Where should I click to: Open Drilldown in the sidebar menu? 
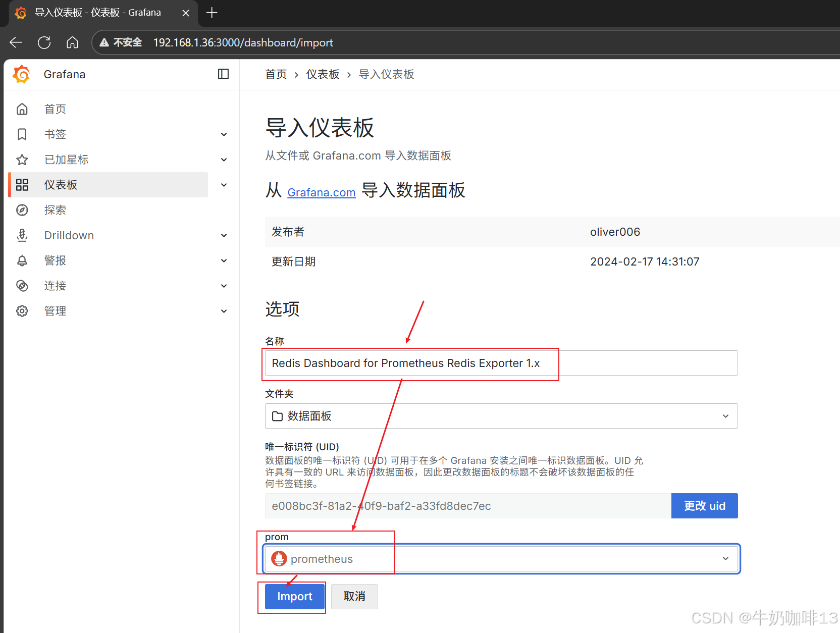(x=69, y=235)
